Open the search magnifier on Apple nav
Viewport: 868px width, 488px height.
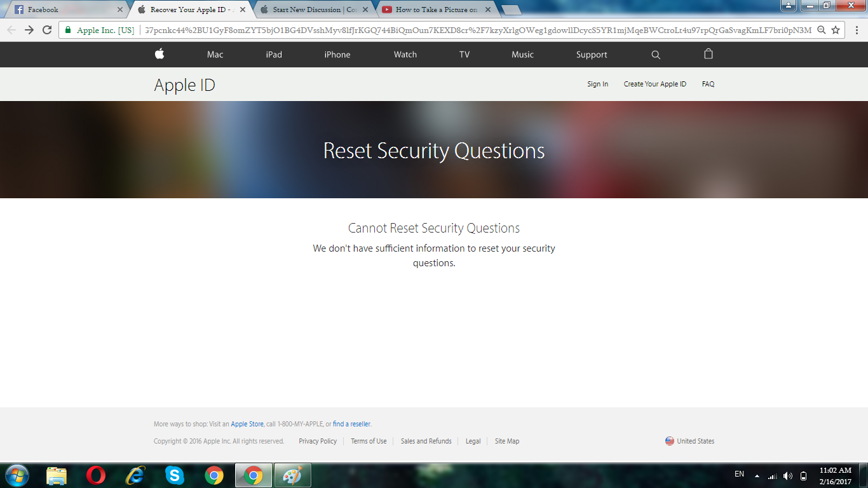pyautogui.click(x=656, y=55)
